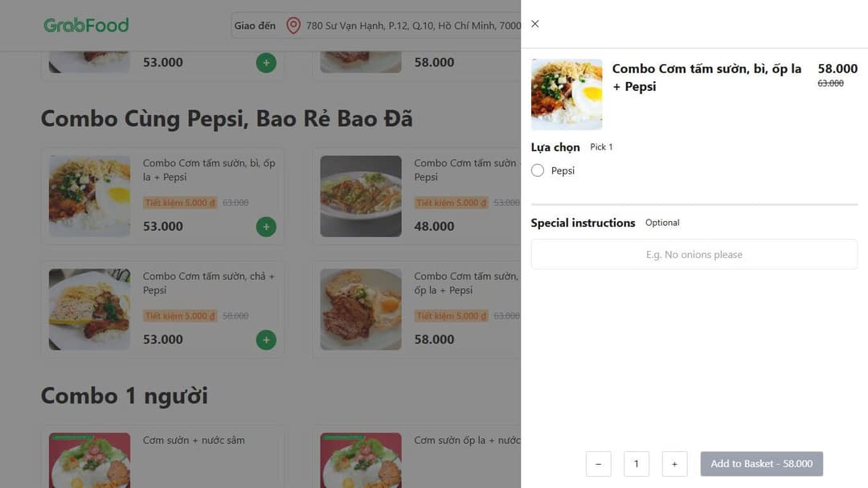The height and width of the screenshot is (488, 868).
Task: Click the GrabFood logo
Action: coord(86,25)
